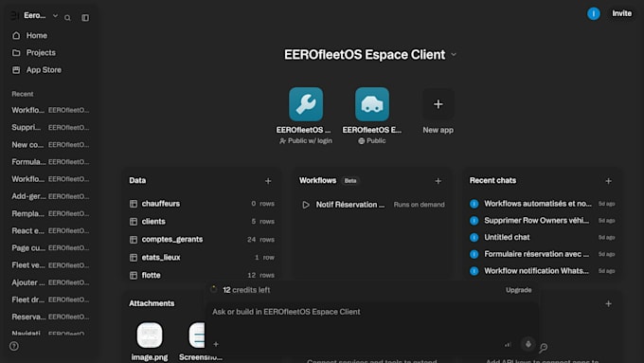Open the workspace search icon

(x=67, y=18)
